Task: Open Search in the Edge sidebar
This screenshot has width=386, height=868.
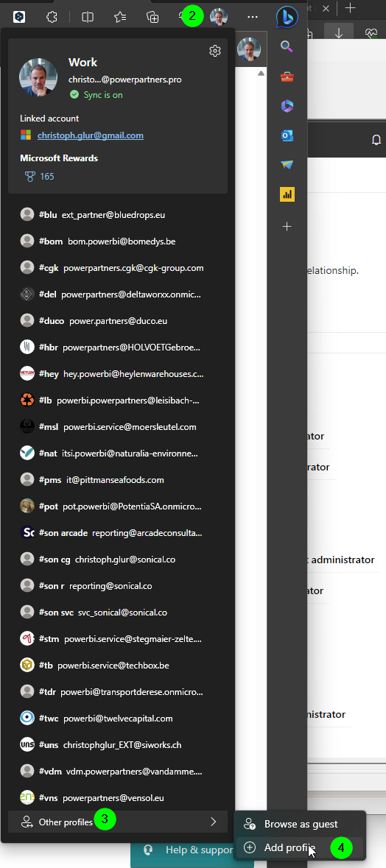Action: pyautogui.click(x=287, y=46)
